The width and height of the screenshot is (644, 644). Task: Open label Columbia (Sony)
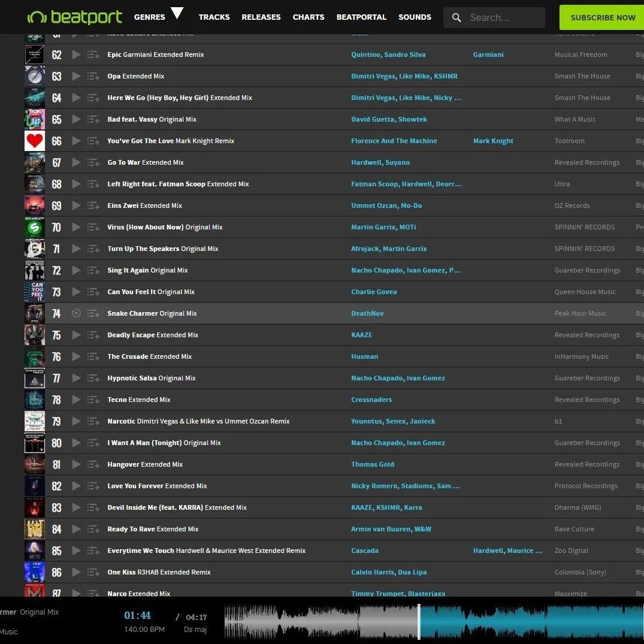pos(580,572)
